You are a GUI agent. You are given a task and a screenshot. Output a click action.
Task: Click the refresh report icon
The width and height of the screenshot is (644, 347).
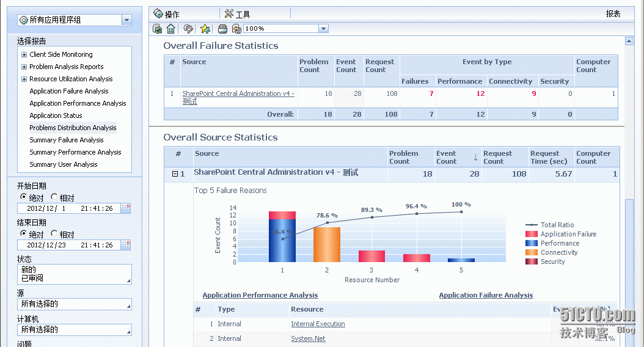[x=157, y=29]
